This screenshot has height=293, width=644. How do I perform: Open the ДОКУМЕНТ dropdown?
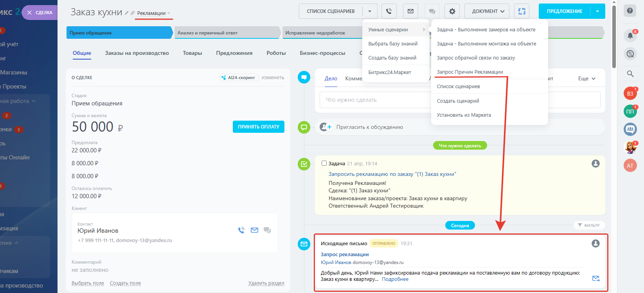click(487, 11)
